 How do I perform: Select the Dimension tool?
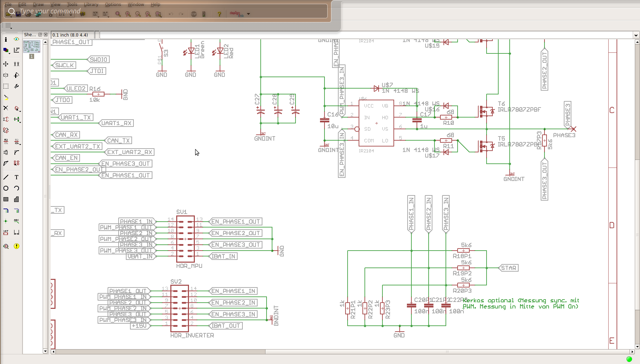17,232
